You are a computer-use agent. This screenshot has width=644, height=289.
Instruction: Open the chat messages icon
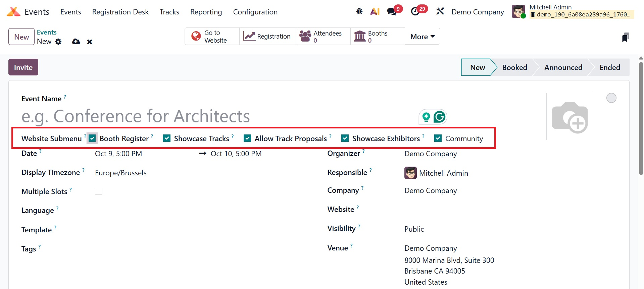click(x=391, y=11)
